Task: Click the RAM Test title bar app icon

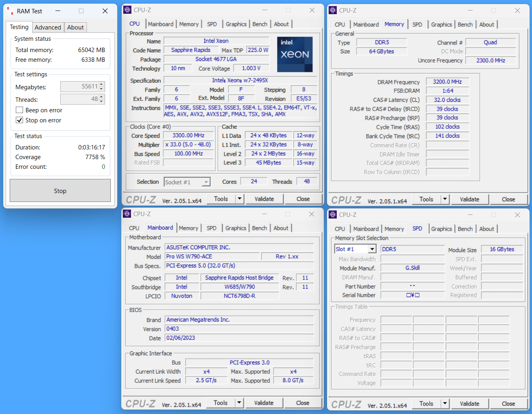Action: tap(11, 11)
